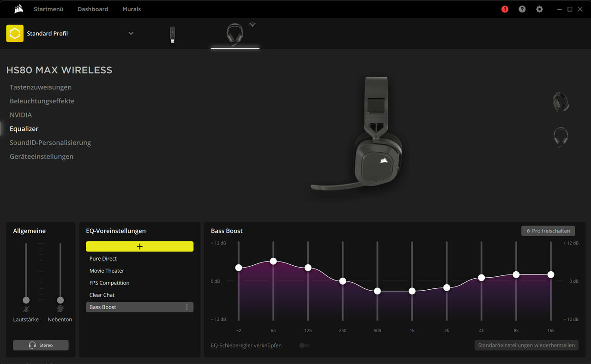Image resolution: width=591 pixels, height=364 pixels.
Task: Open the Bass Boost preset options menu
Action: (187, 307)
